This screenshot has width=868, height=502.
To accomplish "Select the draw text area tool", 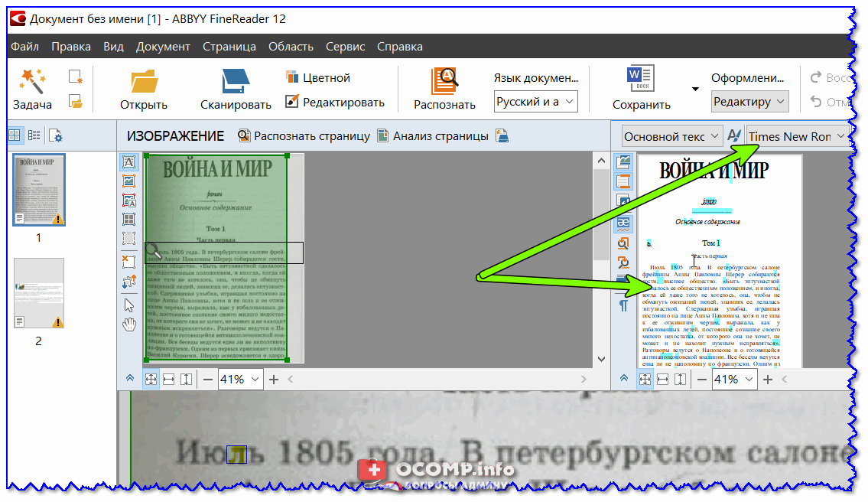I will 128,161.
